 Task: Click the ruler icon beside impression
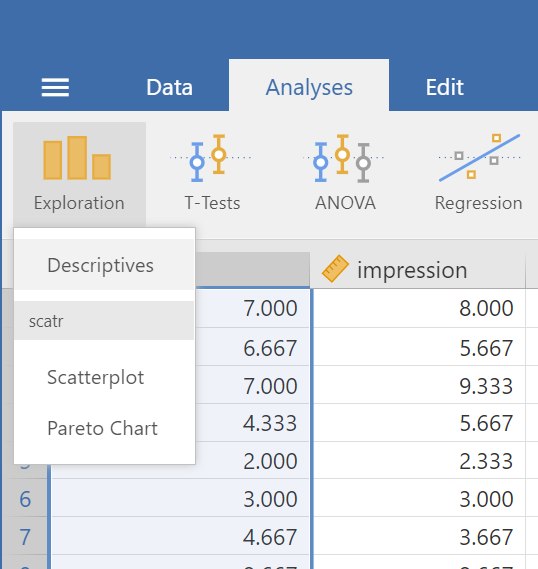(335, 269)
